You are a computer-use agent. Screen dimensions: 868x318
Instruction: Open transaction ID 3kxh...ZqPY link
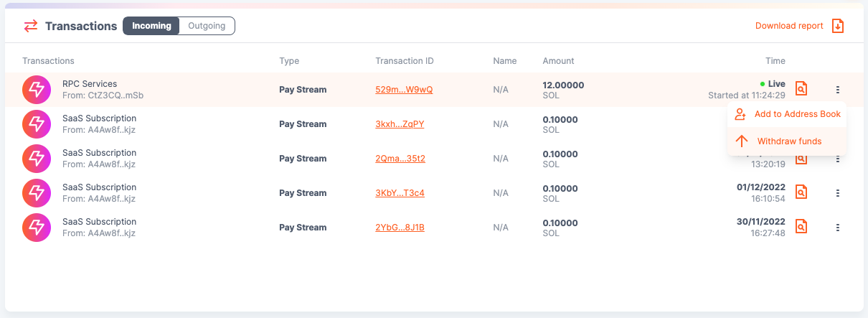[400, 124]
